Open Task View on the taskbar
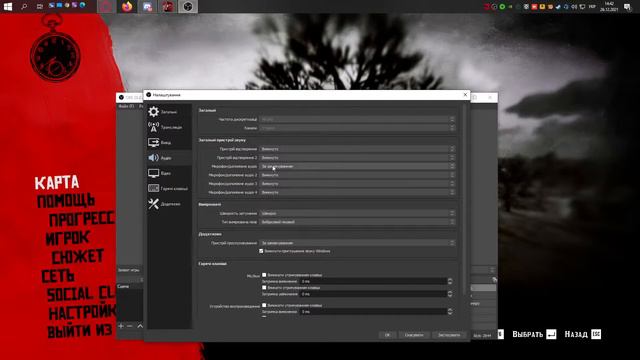640x360 pixels. (x=40, y=7)
